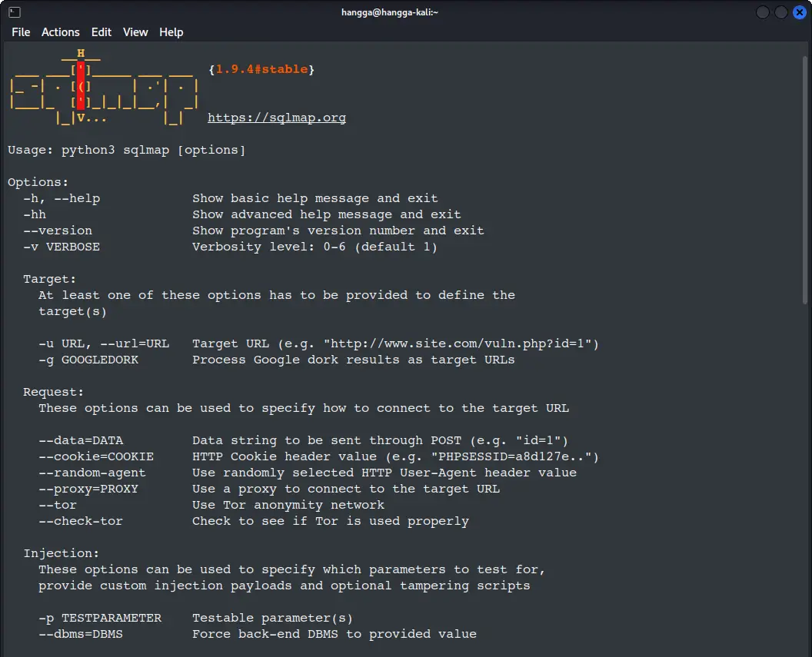Click the Usage: python3 sqlmap line
This screenshot has height=657, width=812.
[127, 150]
